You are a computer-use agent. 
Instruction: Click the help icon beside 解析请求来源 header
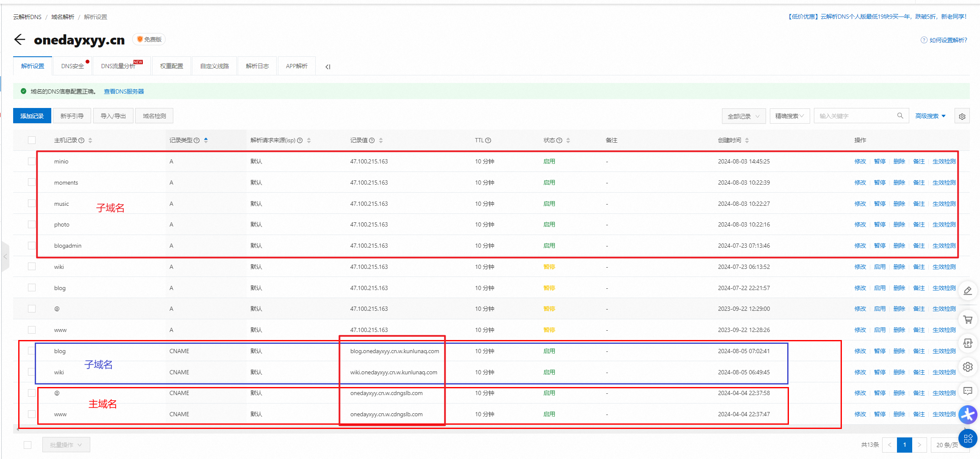point(300,141)
